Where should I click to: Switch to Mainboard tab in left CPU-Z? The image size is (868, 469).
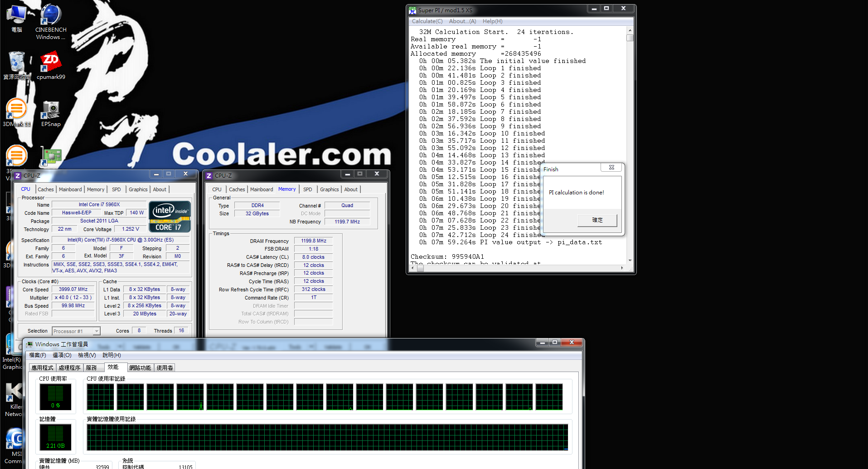point(70,189)
